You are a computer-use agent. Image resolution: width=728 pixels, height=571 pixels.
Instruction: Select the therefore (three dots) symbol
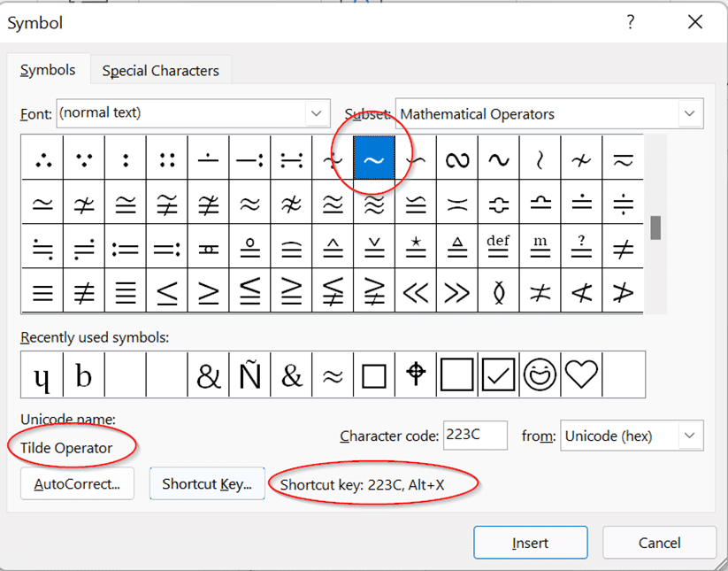point(42,158)
